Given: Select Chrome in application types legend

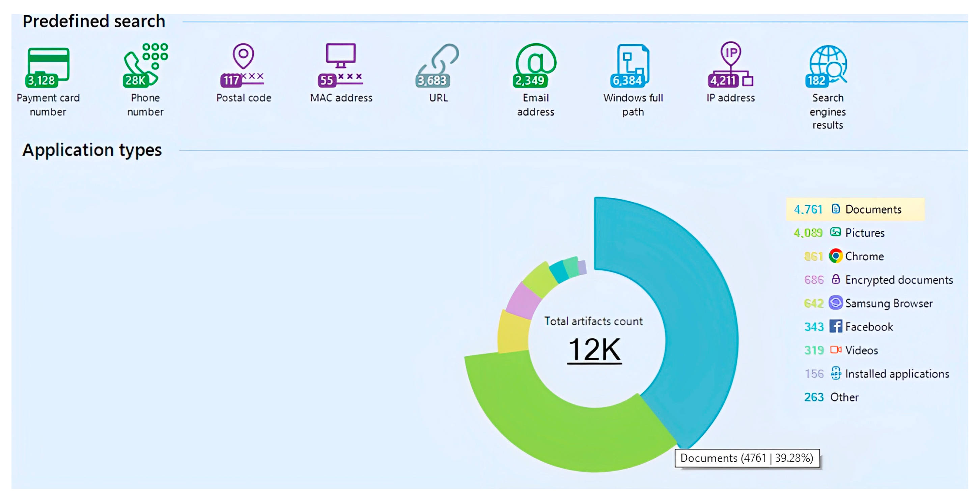Looking at the screenshot, I should pos(864,256).
